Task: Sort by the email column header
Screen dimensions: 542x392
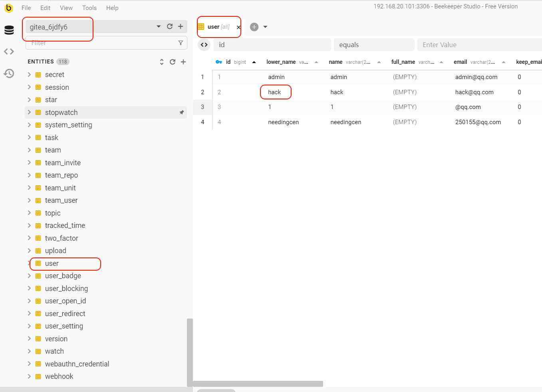Action: pos(460,62)
